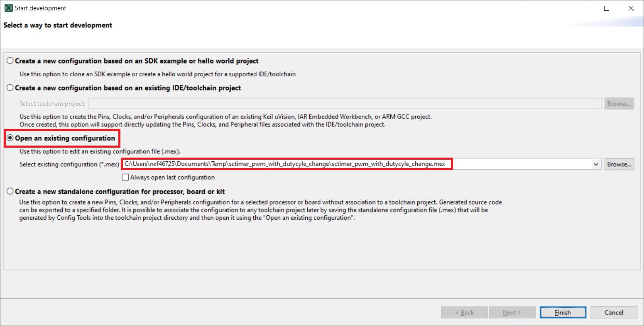Click the Browse button for toolchain project
The width and height of the screenshot is (644, 326).
[x=619, y=104]
